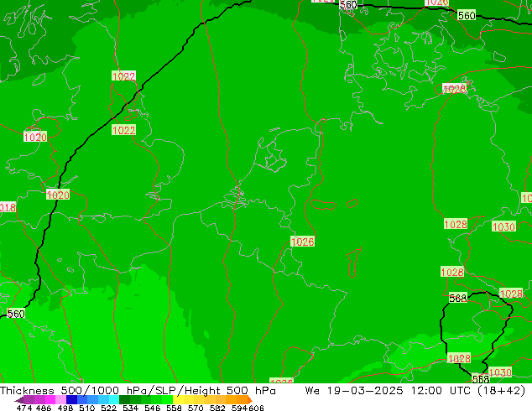Click the cyan legend swatch
Image resolution: width=532 pixels, height=411 pixels.
pos(114,400)
